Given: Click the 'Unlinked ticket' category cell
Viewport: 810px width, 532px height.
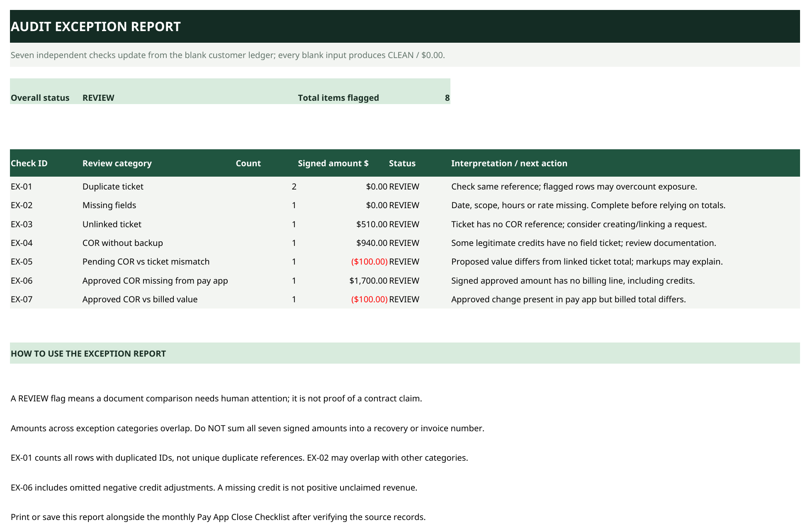Looking at the screenshot, I should tap(112, 224).
